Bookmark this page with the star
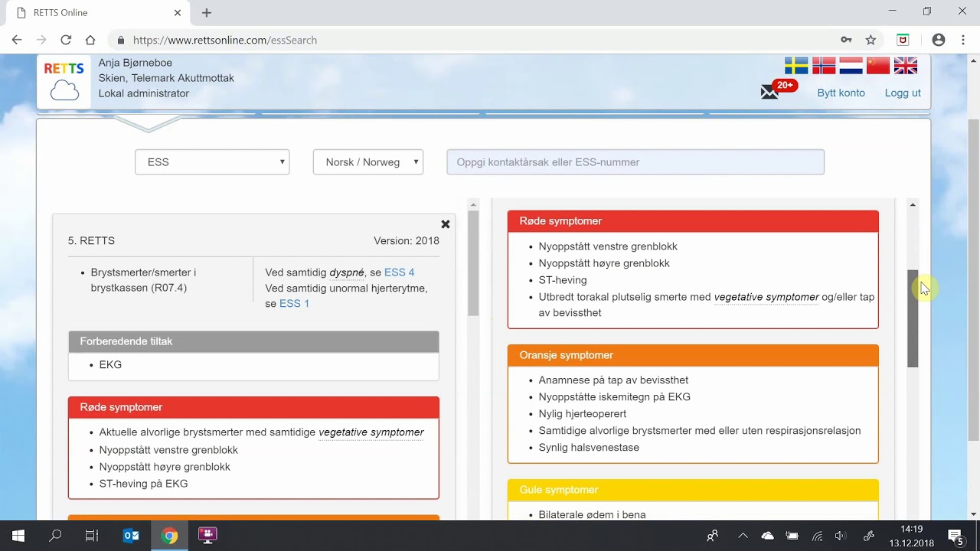This screenshot has height=551, width=980. tap(871, 40)
